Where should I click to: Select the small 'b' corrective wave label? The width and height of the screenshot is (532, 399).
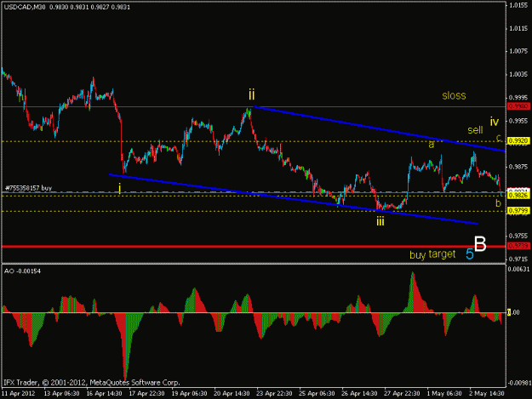click(x=498, y=203)
